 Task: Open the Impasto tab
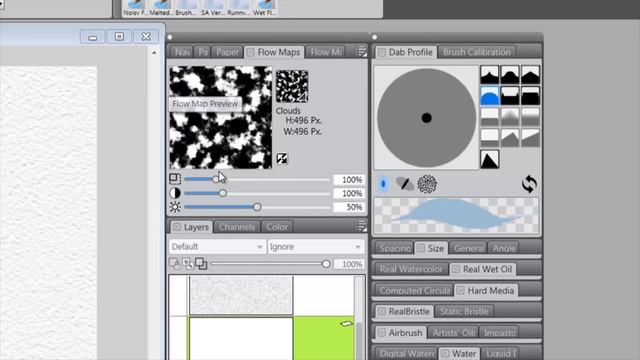[500, 333]
